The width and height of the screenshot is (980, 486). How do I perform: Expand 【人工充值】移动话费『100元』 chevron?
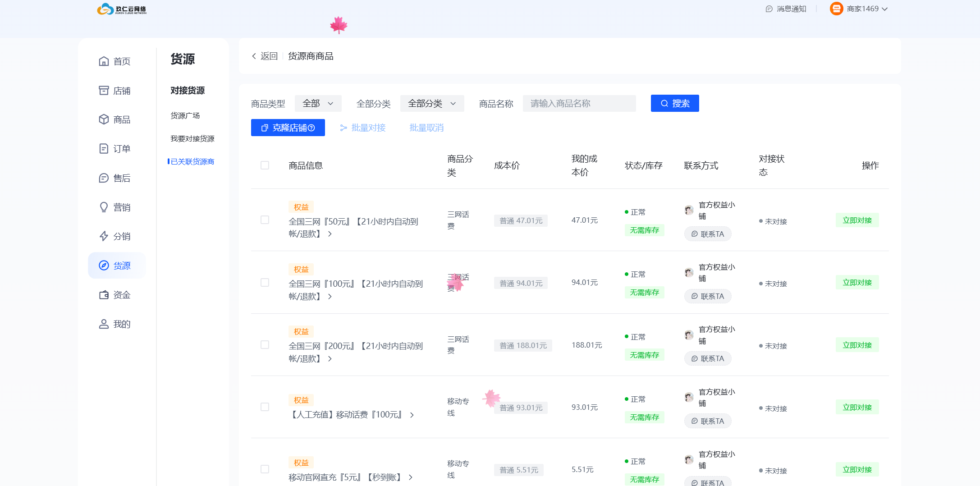(412, 415)
